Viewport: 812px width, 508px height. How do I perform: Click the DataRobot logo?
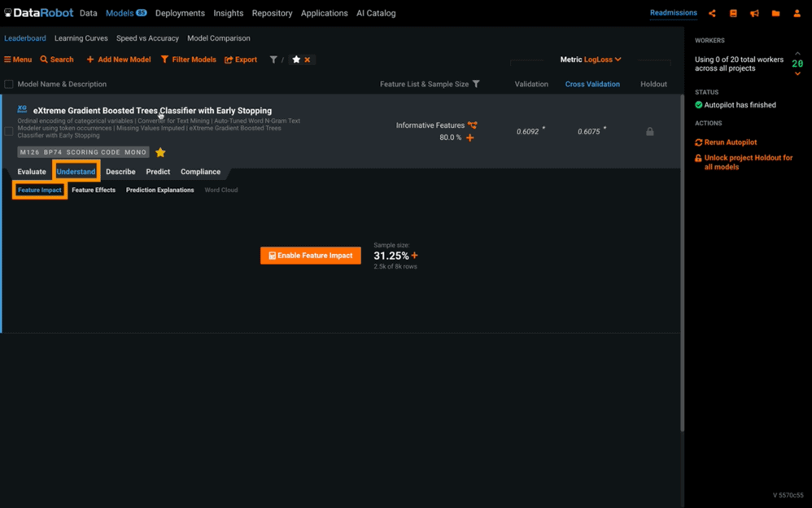coord(39,13)
